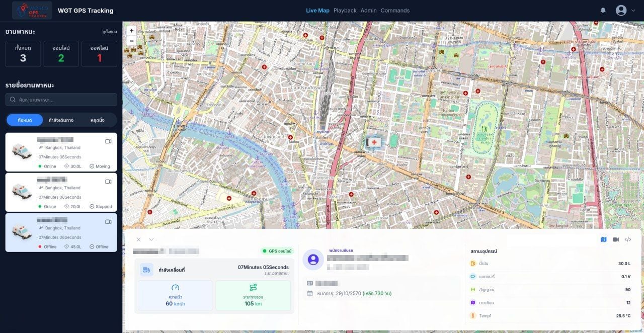
Task: Click the thermometer icon beside Temp1
Action: (473, 315)
